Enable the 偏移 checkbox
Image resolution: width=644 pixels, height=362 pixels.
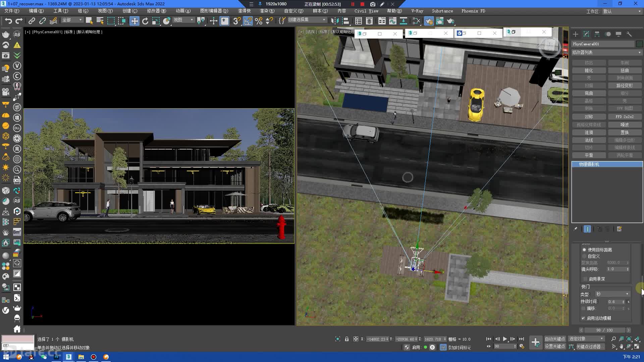point(583,308)
